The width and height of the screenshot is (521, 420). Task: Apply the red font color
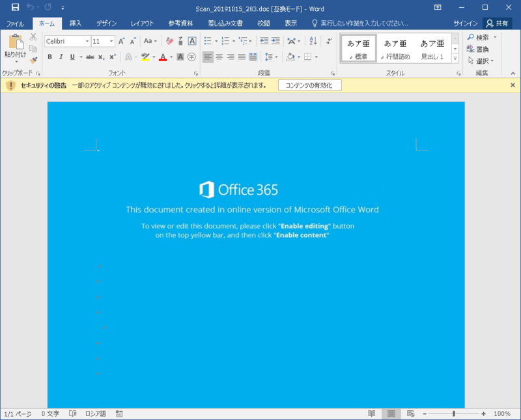(x=163, y=57)
